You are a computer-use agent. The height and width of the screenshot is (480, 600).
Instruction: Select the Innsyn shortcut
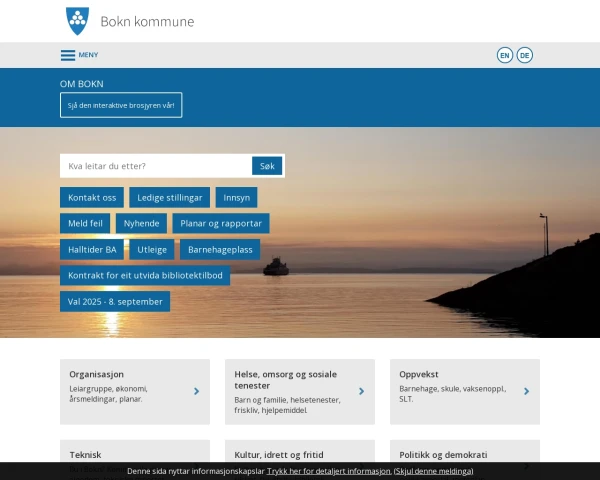tap(236, 198)
